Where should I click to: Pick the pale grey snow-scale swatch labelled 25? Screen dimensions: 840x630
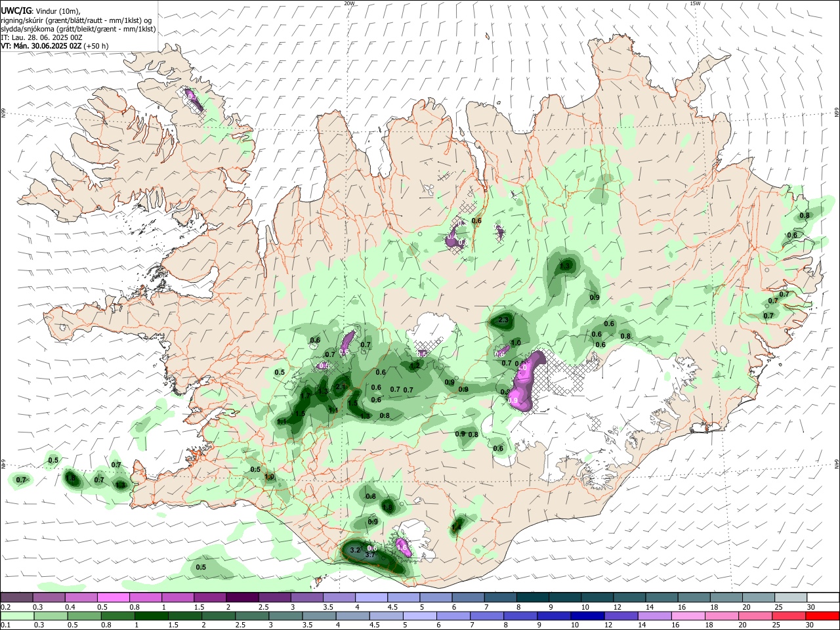790,597
